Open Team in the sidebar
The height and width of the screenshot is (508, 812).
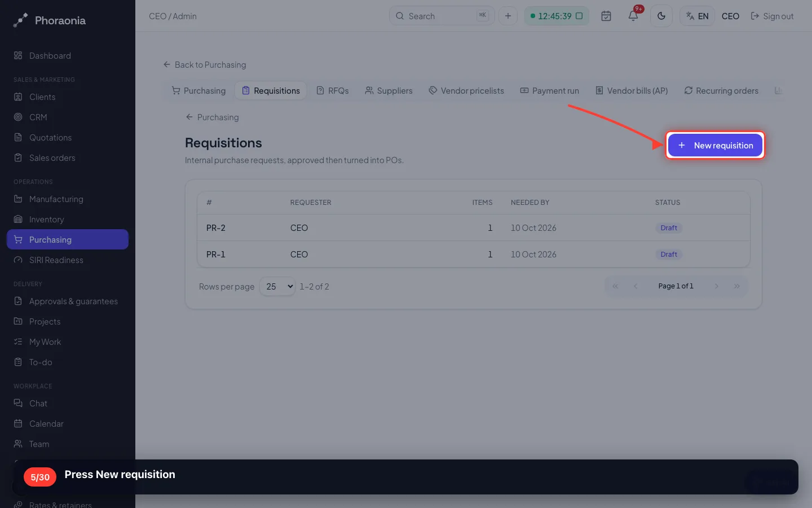coord(68,444)
